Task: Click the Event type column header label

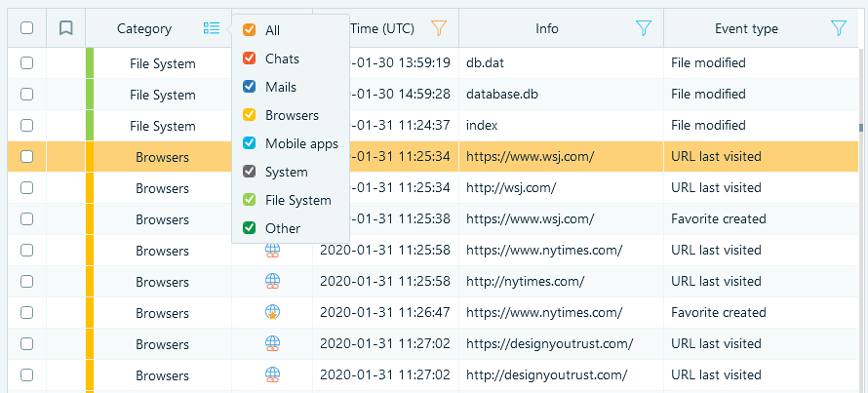Action: pyautogui.click(x=746, y=29)
